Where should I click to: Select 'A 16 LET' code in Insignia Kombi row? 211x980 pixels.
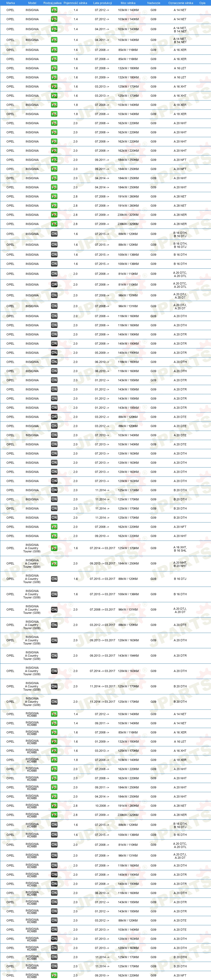(x=180, y=742)
